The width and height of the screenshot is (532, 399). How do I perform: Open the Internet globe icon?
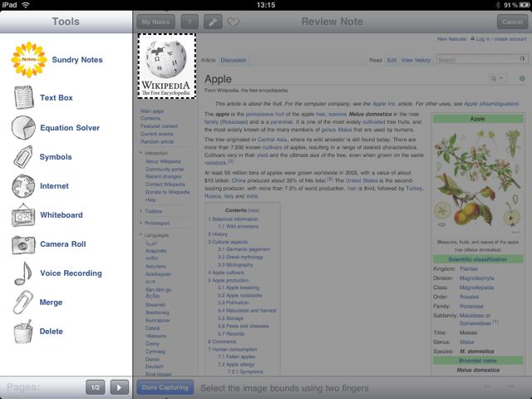point(23,186)
